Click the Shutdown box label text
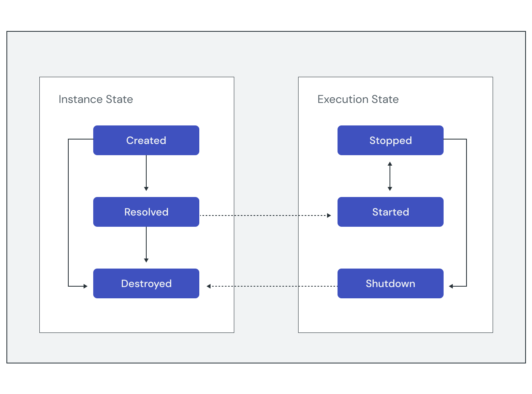 [x=390, y=283]
